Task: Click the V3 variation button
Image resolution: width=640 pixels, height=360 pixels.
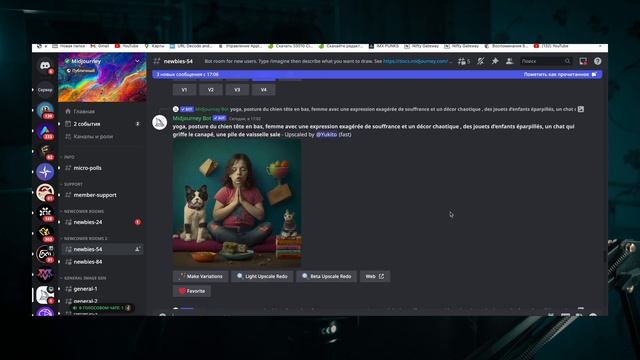Action: point(237,90)
